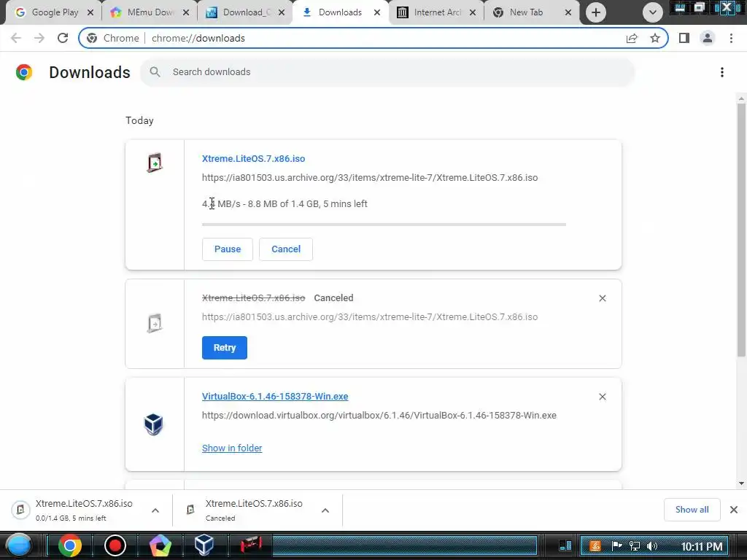
Task: Close the New Tab tab
Action: point(568,12)
